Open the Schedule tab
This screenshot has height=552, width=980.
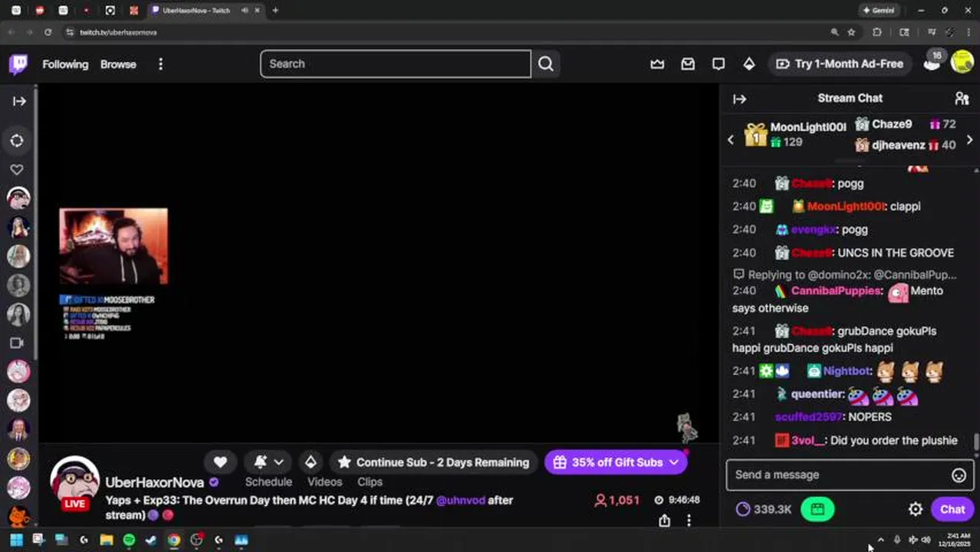(x=268, y=481)
